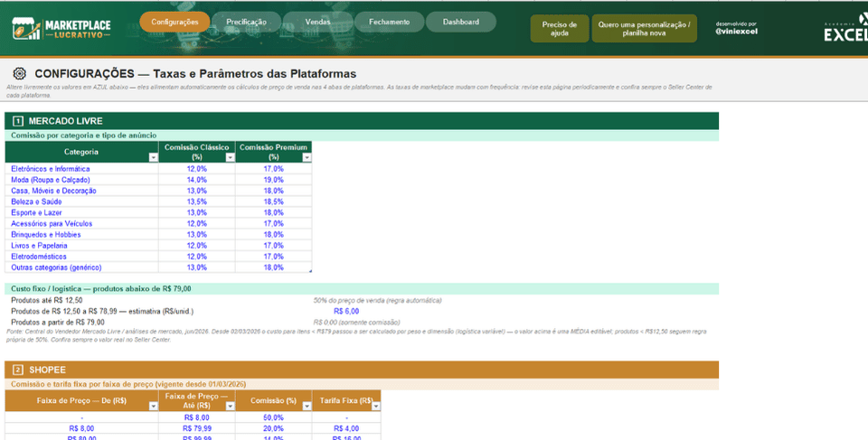The height and width of the screenshot is (440, 868).
Task: Click Beleza e Saúde's 13,5% value
Action: [x=196, y=202]
